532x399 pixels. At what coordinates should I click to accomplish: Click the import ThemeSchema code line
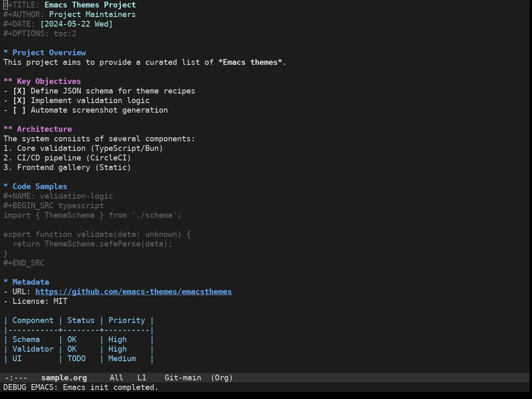pos(92,215)
